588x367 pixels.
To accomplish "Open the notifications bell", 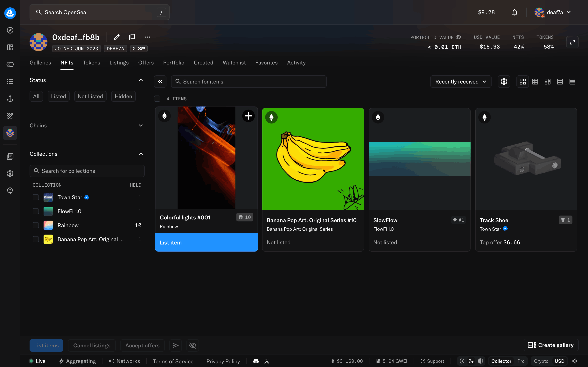I will (514, 12).
